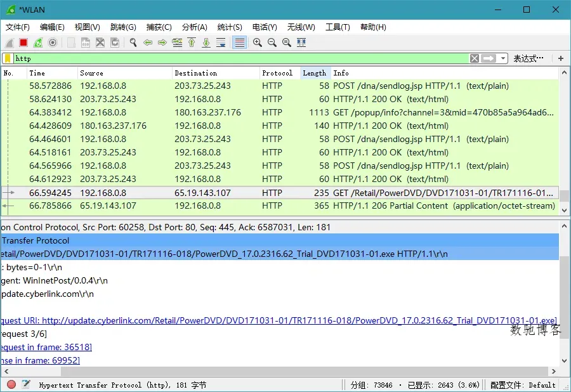The width and height of the screenshot is (571, 392).
Task: Select the WinInetPost/0.0.4 user agent line
Action: (x=280, y=280)
